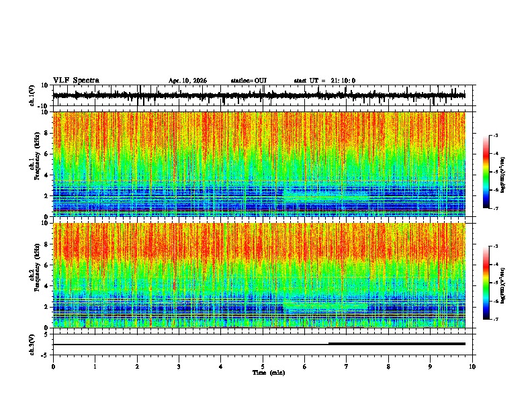
Task: Click the "Time (min)" axis label
Action: point(269,373)
